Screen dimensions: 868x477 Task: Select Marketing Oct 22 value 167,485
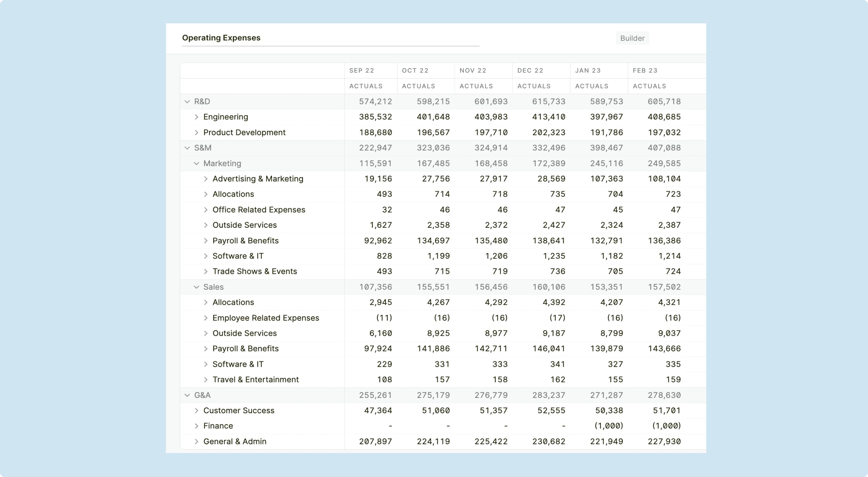pyautogui.click(x=433, y=164)
